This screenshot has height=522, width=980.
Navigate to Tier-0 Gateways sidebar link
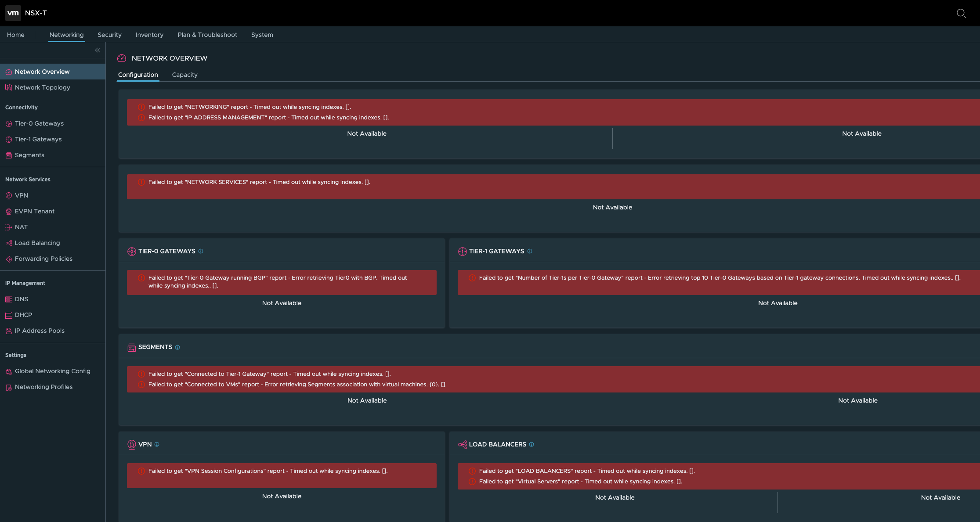pyautogui.click(x=40, y=123)
